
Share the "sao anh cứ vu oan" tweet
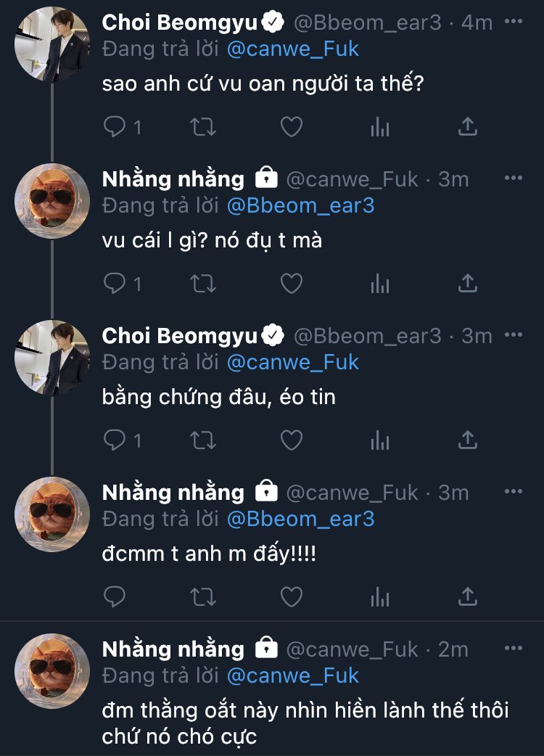(x=468, y=127)
